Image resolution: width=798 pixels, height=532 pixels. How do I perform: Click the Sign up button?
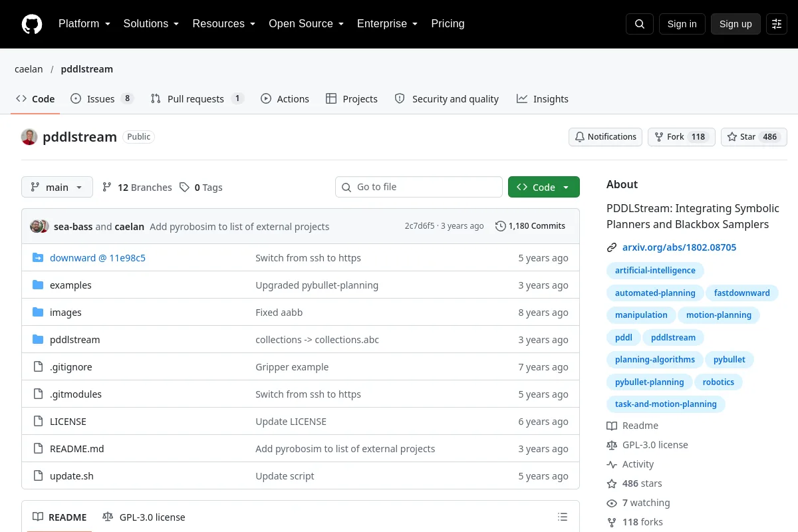click(x=735, y=24)
